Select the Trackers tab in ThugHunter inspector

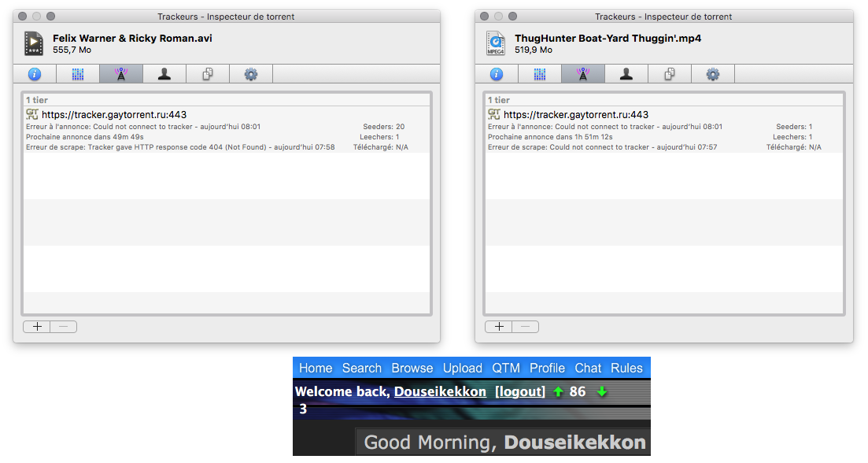583,74
